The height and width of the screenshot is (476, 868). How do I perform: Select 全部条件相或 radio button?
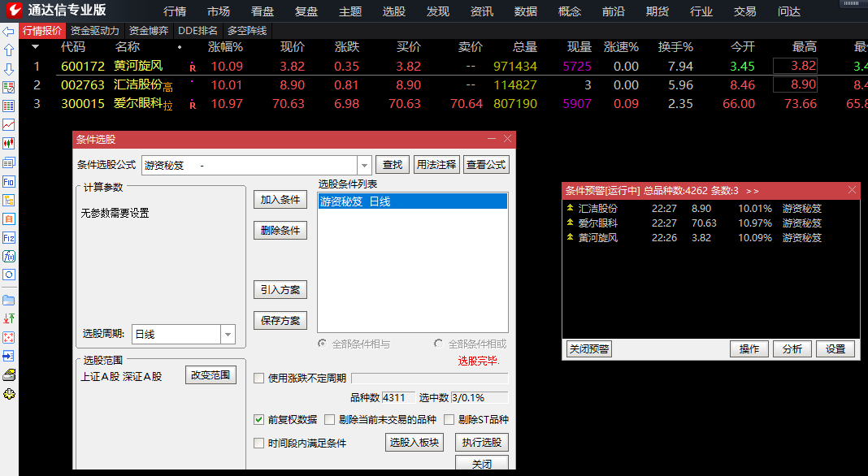click(x=438, y=344)
